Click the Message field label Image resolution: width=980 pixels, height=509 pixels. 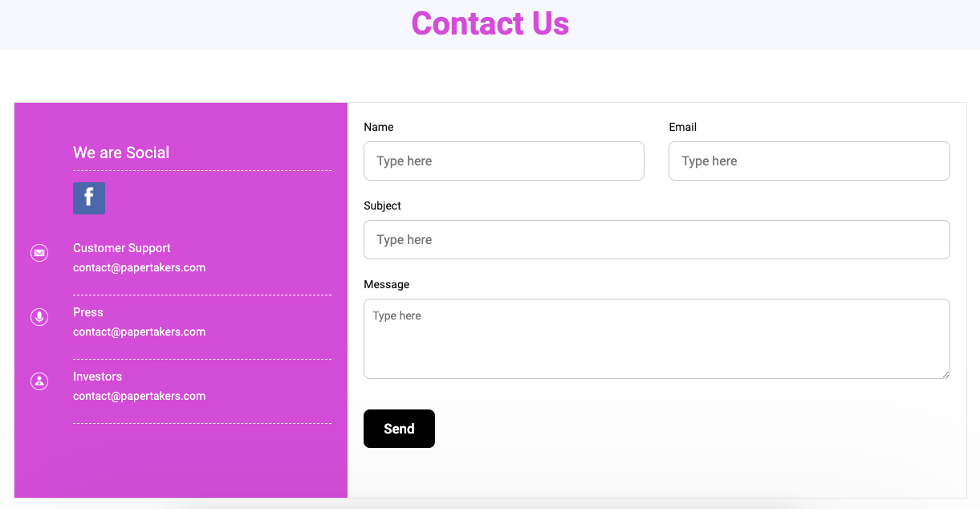pos(387,284)
